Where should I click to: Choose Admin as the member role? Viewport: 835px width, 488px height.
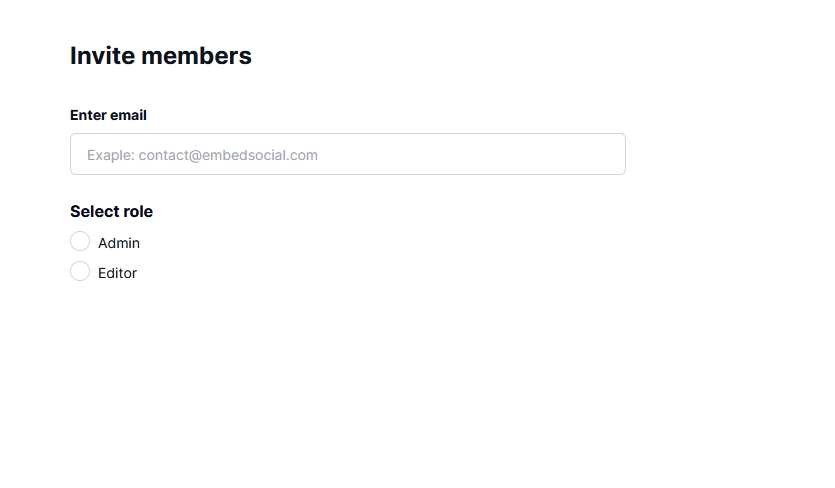(80, 242)
